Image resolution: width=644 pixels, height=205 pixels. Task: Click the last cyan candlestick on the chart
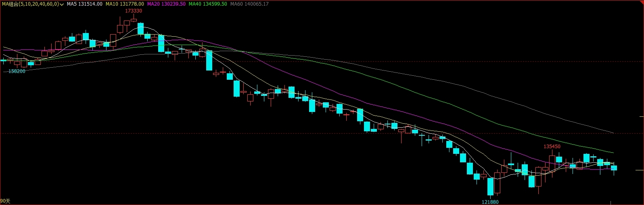coord(614,168)
